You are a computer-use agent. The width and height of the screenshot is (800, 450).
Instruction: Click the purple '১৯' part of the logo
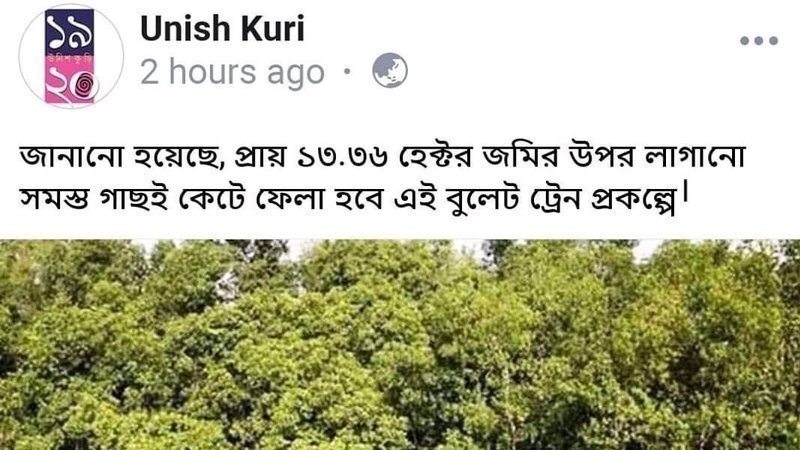coord(69,31)
